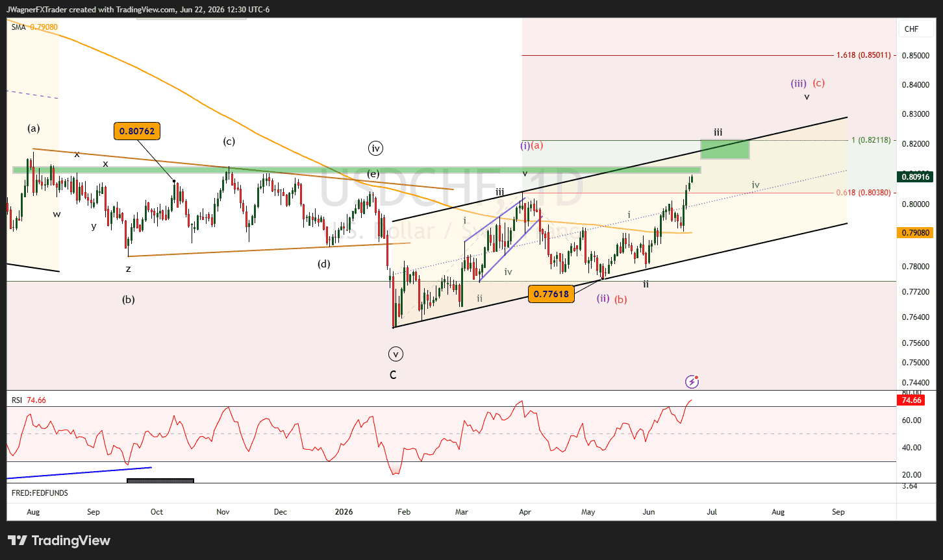Click the purple lightning event icon above June
Image resolution: width=943 pixels, height=560 pixels.
point(692,382)
